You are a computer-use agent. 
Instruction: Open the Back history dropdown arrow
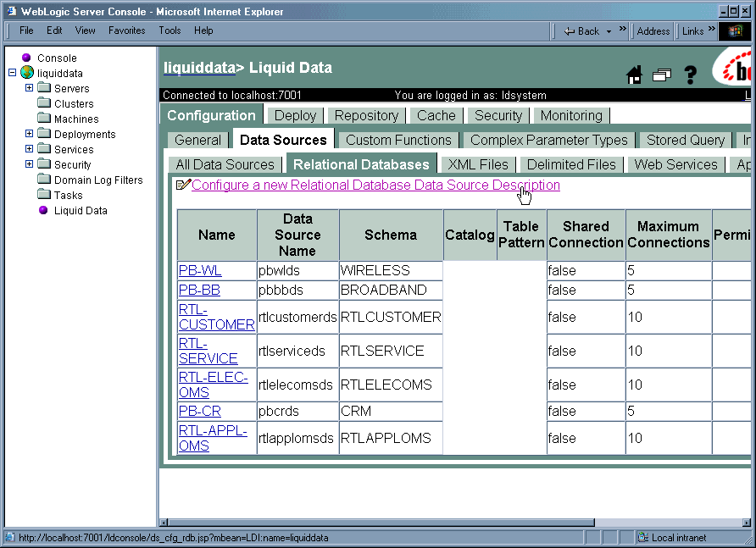click(x=609, y=32)
